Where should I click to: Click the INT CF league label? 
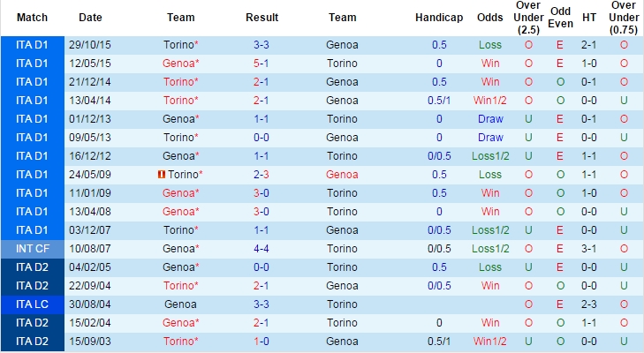pos(33,249)
